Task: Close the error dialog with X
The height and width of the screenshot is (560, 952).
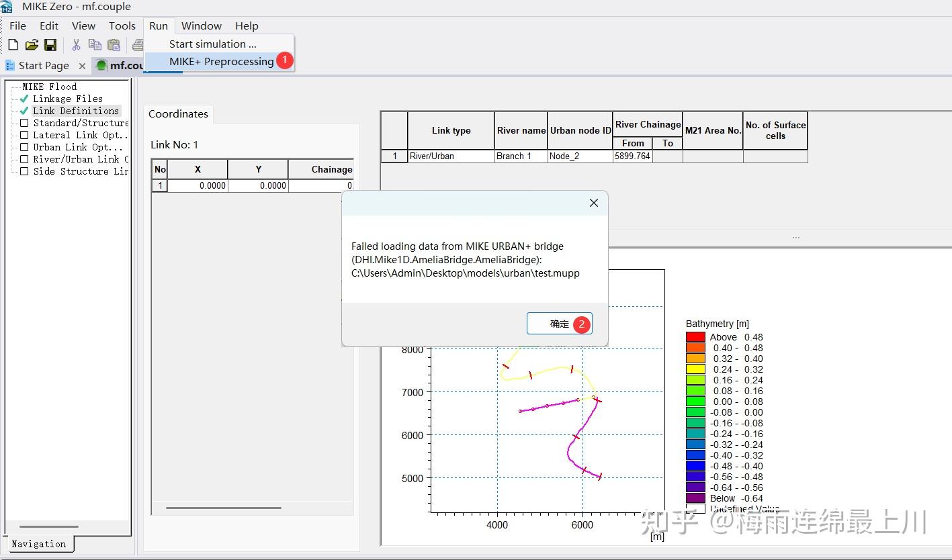Action: (593, 203)
